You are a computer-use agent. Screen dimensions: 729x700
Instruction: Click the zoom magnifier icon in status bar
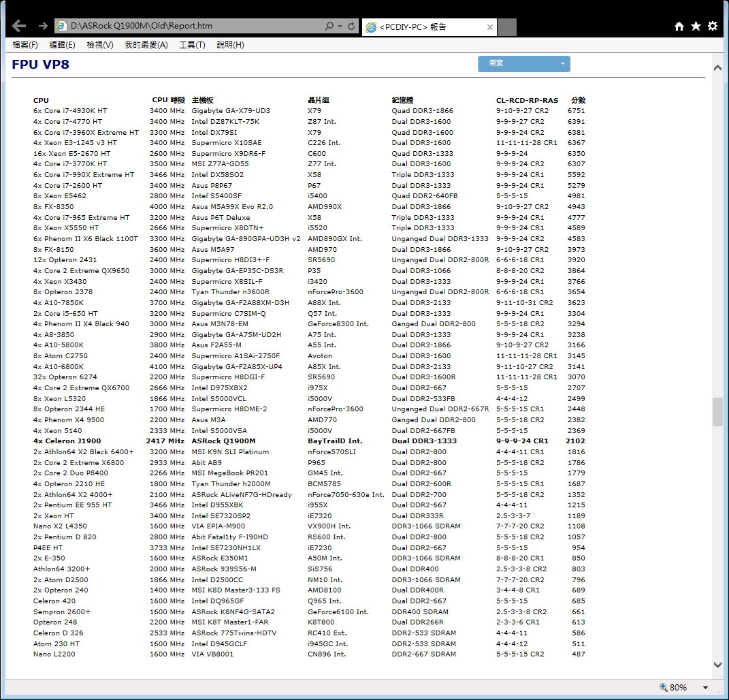664,687
